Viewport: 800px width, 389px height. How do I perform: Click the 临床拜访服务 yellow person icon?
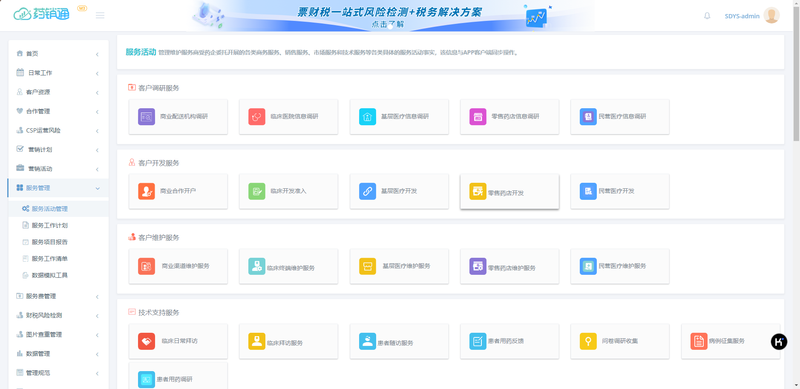[x=257, y=341]
